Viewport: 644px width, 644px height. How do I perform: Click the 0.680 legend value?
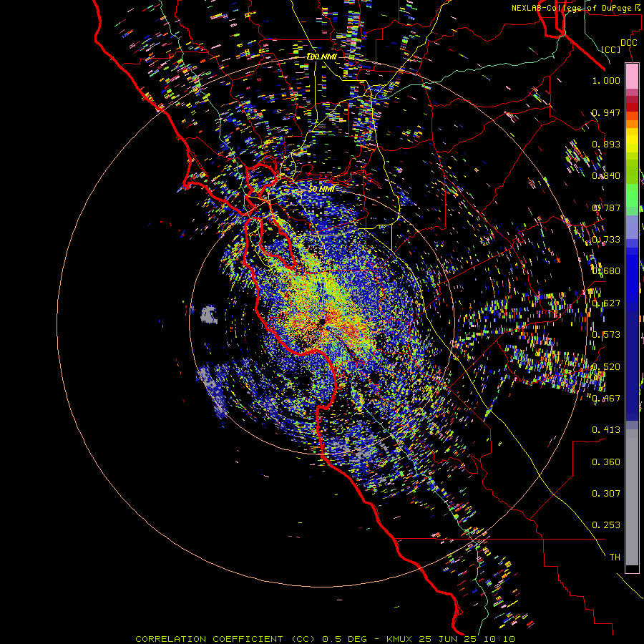(x=606, y=271)
